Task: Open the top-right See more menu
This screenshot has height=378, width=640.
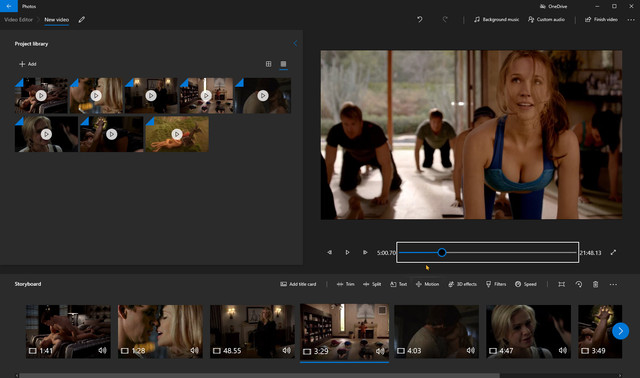Action: (631, 19)
